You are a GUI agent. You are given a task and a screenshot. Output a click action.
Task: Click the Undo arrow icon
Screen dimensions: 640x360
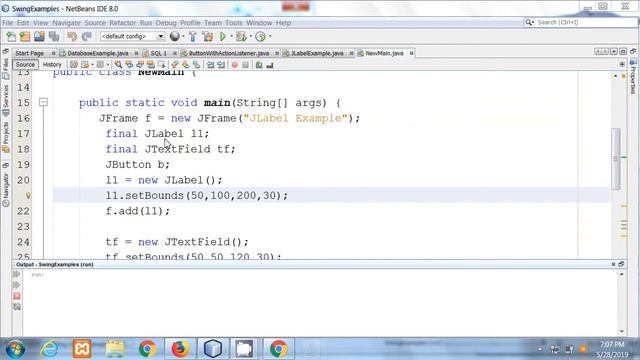coord(72,37)
